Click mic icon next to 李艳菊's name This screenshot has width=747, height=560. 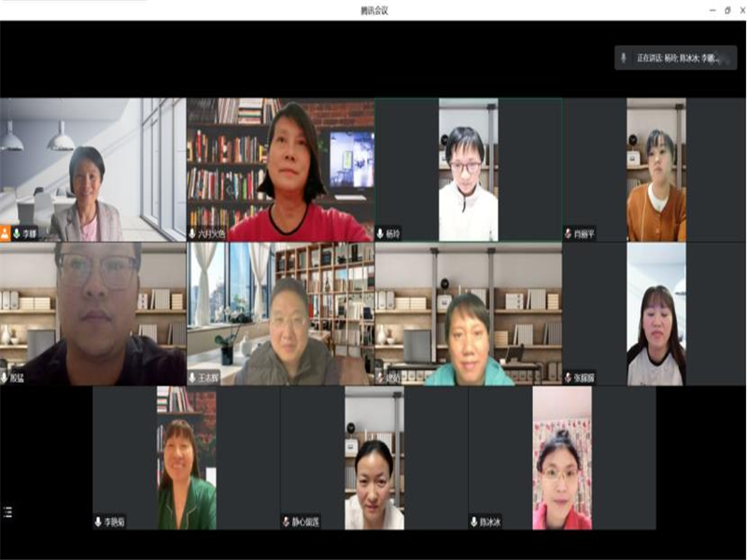[x=98, y=522]
